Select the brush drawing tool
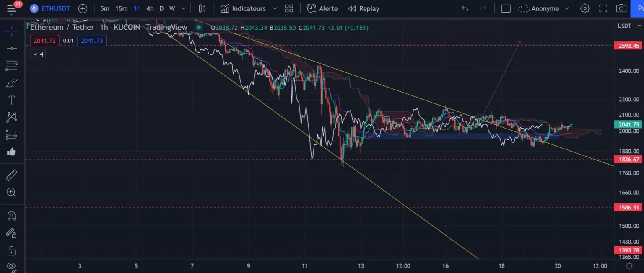The height and width of the screenshot is (273, 644). click(x=12, y=83)
